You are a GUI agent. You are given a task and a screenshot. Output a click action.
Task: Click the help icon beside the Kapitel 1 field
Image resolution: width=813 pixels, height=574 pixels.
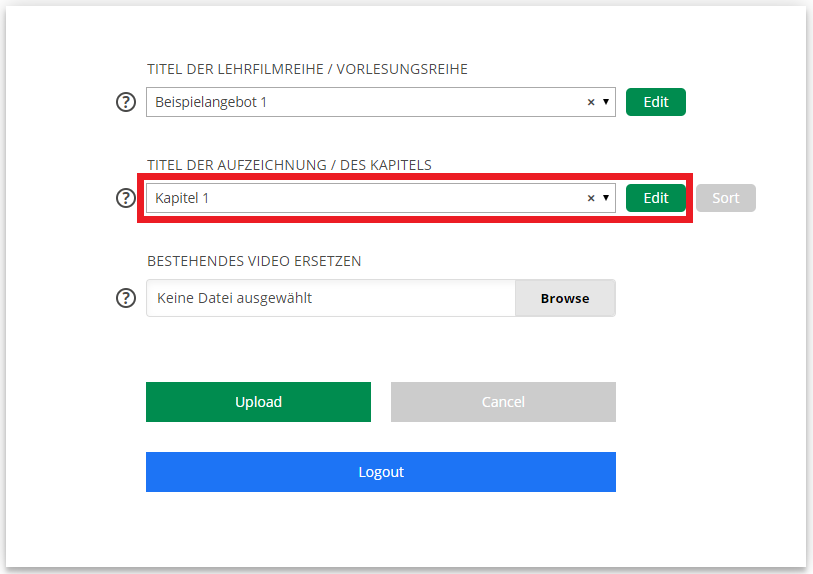tap(126, 198)
